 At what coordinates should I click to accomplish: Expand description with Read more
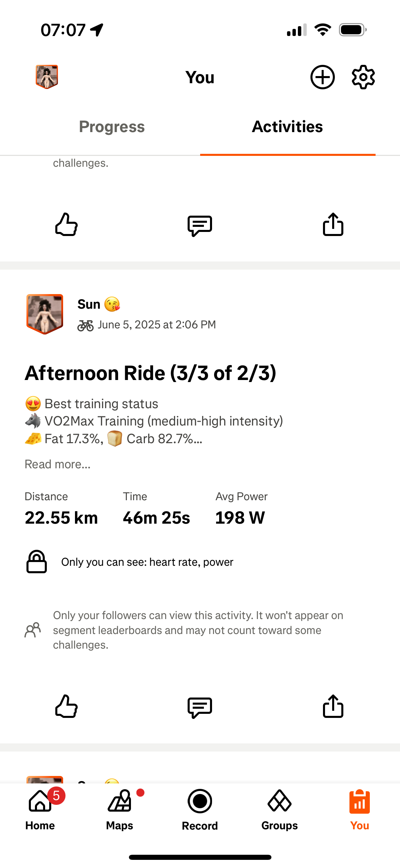coord(58,464)
